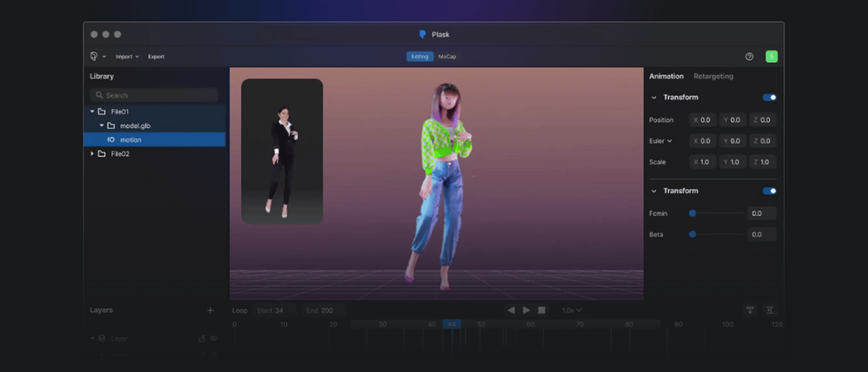Click the Position Z value field
The height and width of the screenshot is (372, 868).
(x=763, y=120)
